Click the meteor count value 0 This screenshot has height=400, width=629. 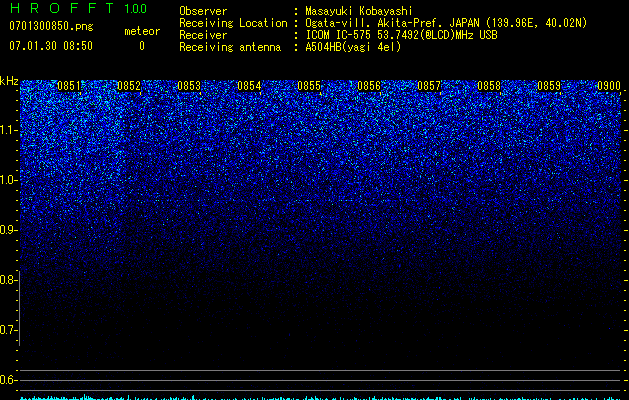pyautogui.click(x=142, y=46)
